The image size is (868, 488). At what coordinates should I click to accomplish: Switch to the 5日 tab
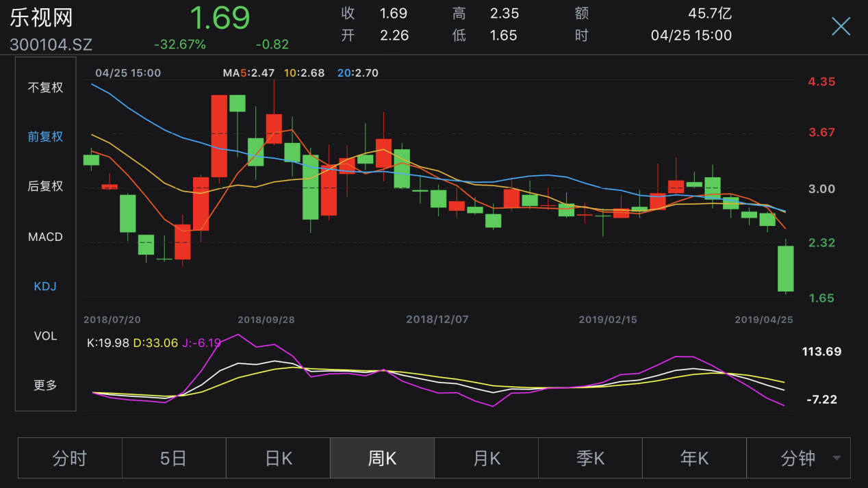coord(174,458)
